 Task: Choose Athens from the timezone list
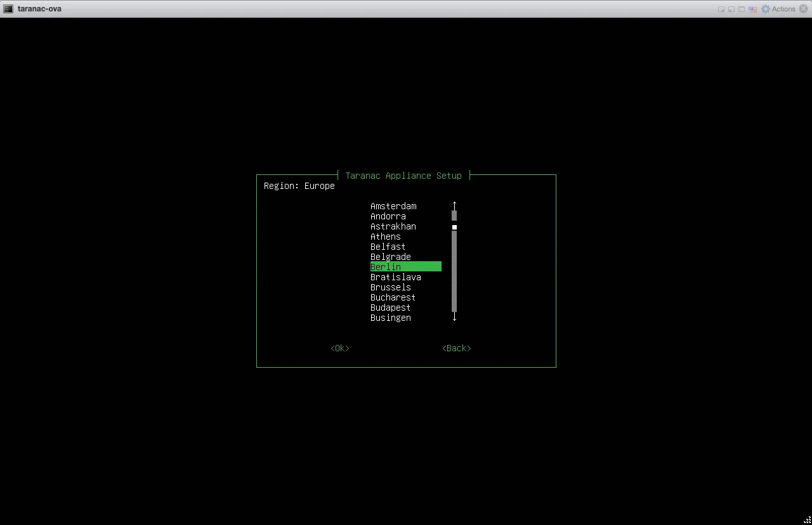click(386, 237)
